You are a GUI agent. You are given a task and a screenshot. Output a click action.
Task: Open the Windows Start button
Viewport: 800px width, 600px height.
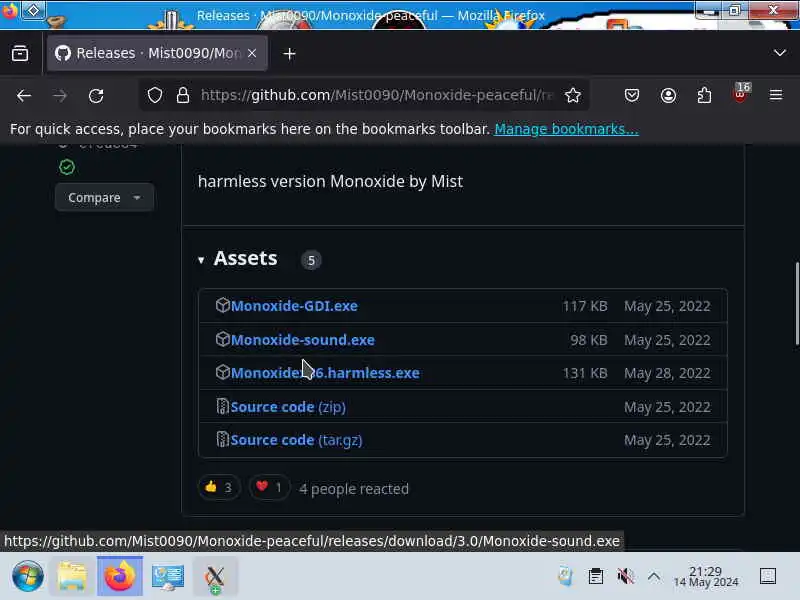point(28,577)
